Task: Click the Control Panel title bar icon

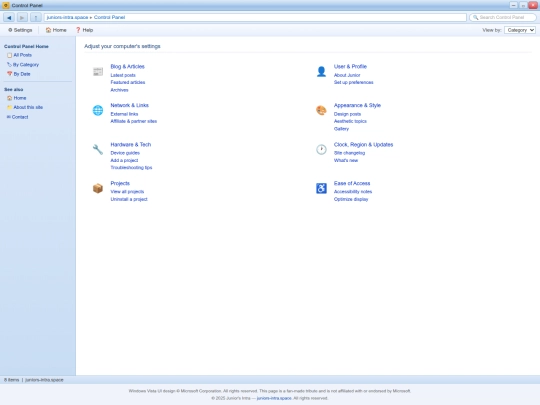Action: click(6, 5)
